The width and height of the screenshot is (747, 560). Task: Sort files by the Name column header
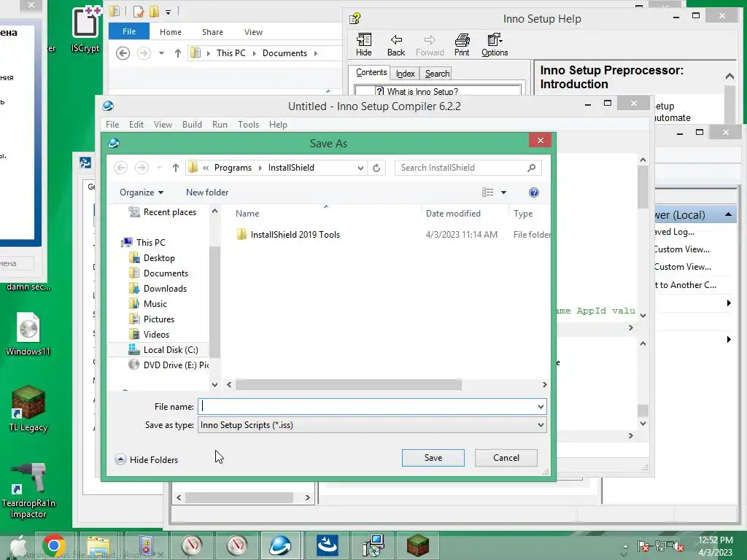247,214
